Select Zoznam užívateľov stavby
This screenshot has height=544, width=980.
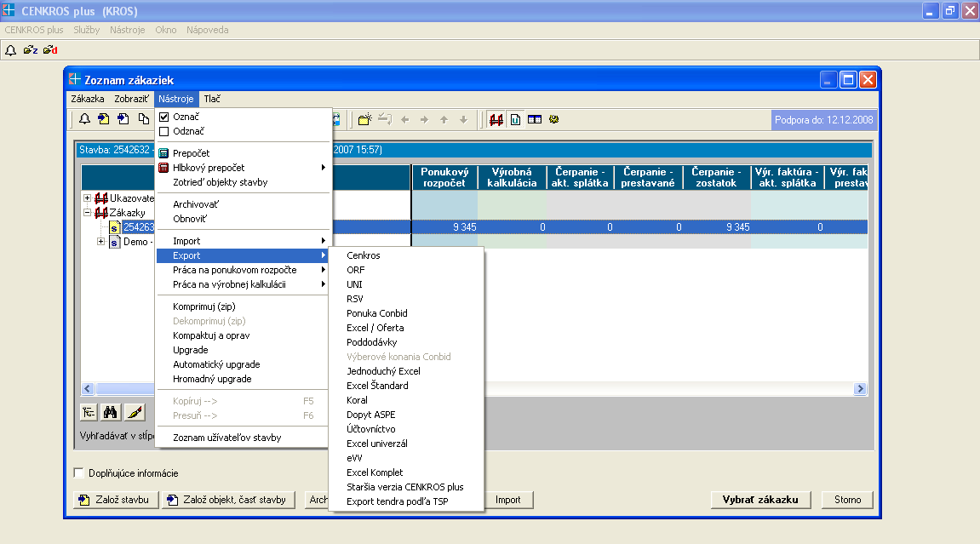[x=226, y=438]
